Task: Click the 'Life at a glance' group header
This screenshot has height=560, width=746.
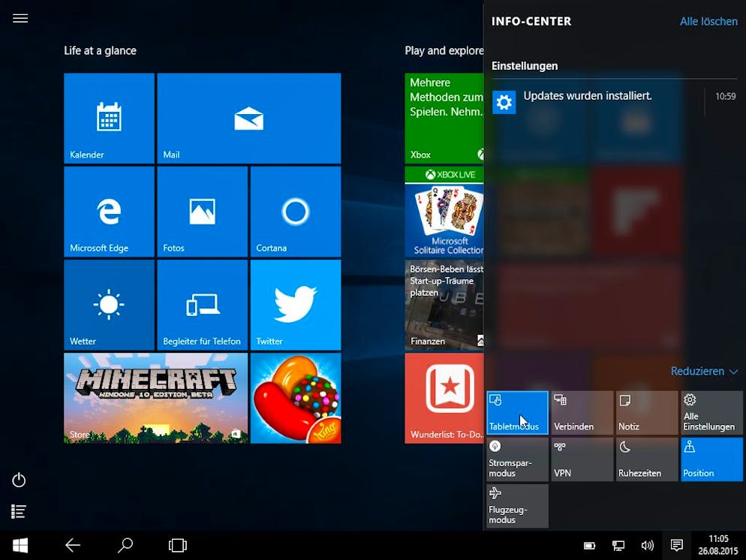Action: pyautogui.click(x=100, y=51)
